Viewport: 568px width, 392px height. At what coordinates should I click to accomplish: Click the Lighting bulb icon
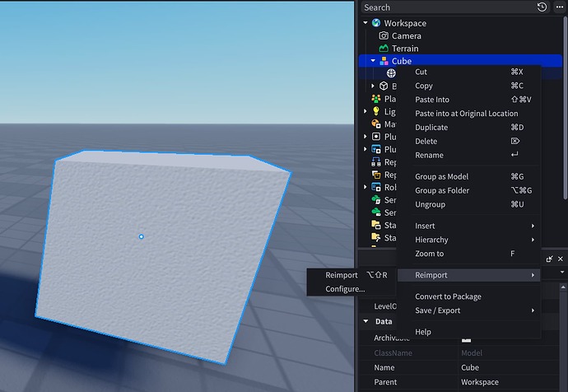(376, 111)
